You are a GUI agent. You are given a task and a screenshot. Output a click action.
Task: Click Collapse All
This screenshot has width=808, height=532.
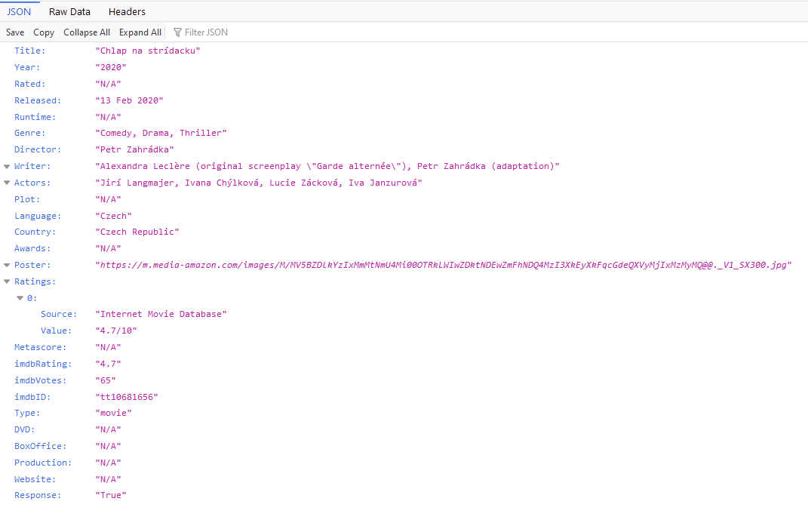[87, 32]
